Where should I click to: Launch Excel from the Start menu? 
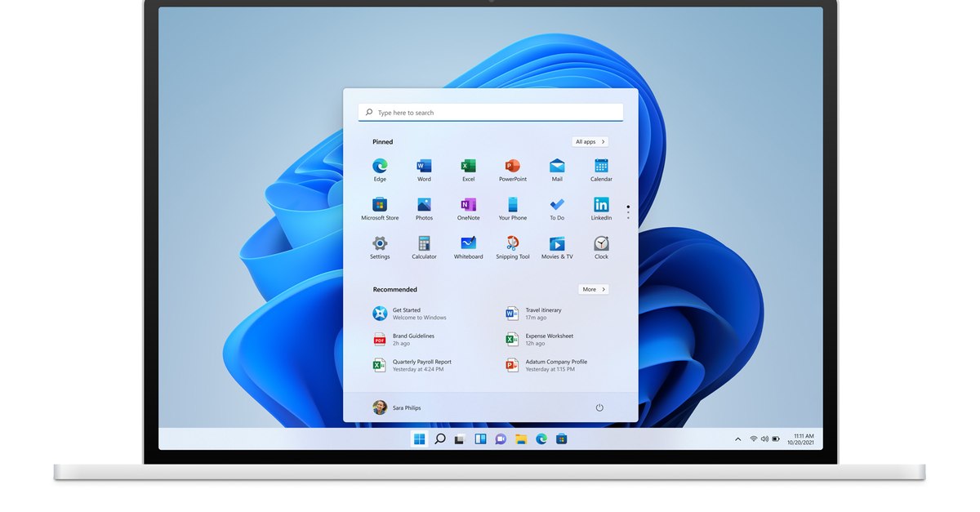coord(467,169)
